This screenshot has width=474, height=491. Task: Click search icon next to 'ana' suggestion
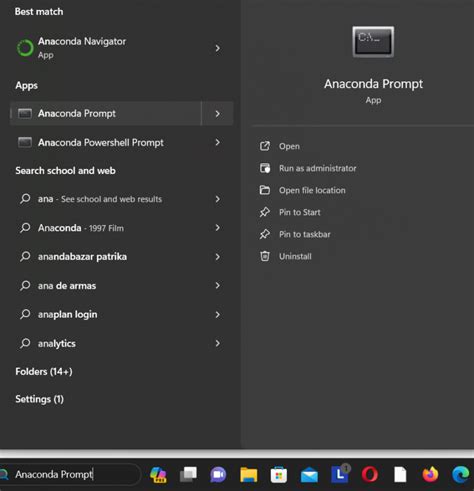pyautogui.click(x=25, y=199)
